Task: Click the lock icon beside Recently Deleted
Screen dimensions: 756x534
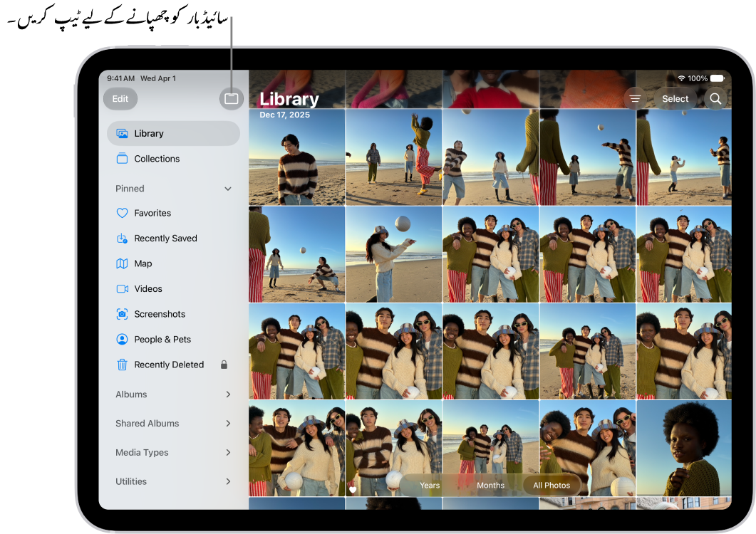Action: coord(224,365)
